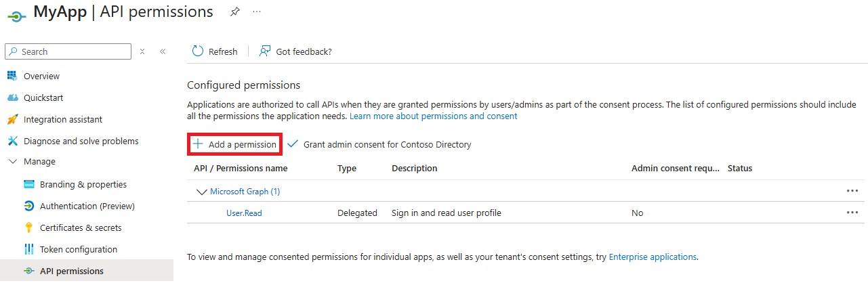Sort by the API / Permissions name column header
This screenshot has width=868, height=285.
[241, 168]
